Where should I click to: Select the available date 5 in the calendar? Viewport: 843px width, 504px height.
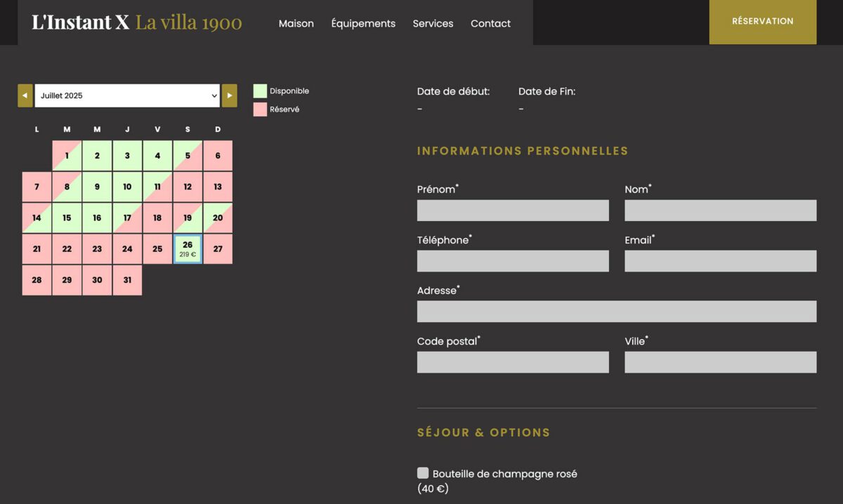point(187,155)
